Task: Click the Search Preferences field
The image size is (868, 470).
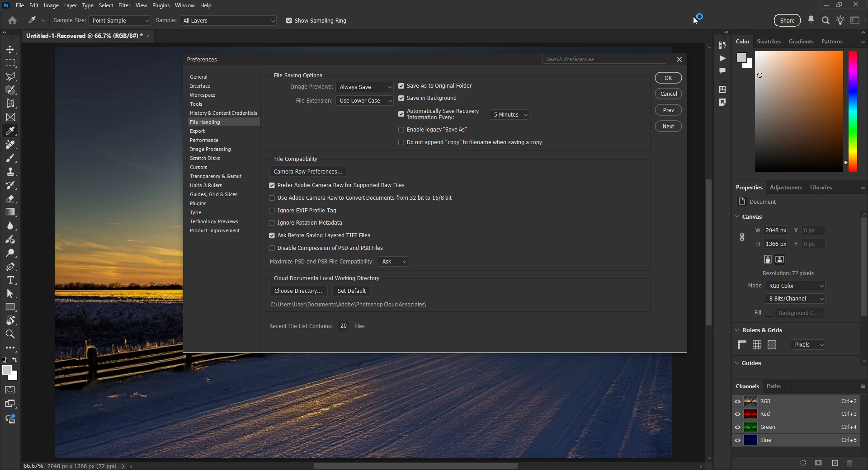Action: coord(604,59)
